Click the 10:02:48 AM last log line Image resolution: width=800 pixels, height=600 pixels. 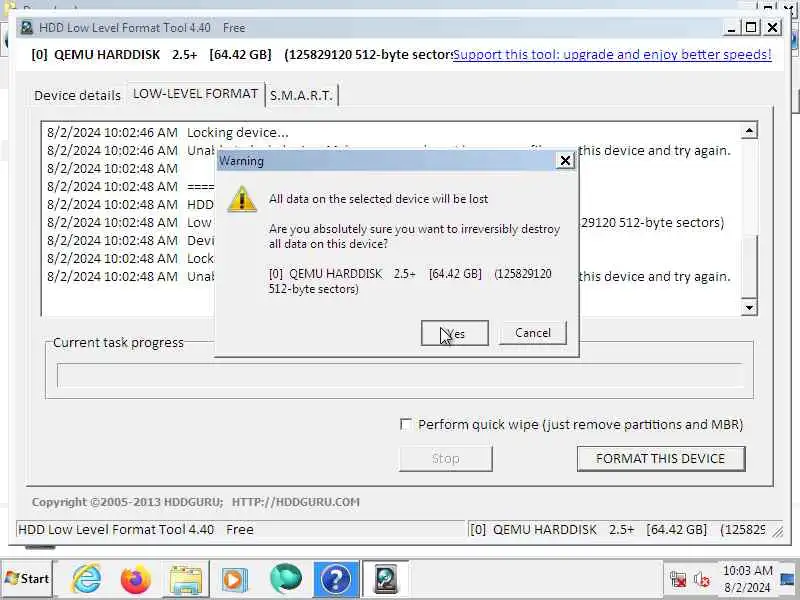[x=389, y=277]
